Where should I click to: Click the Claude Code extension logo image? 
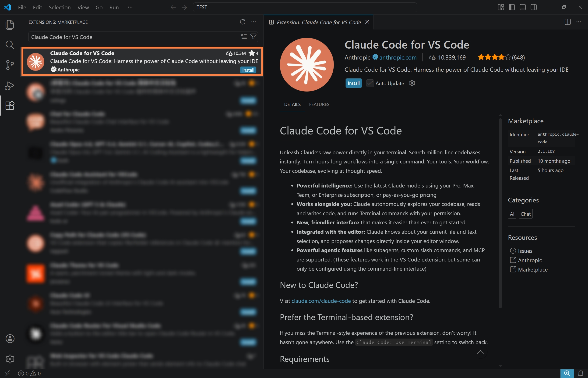click(x=306, y=65)
